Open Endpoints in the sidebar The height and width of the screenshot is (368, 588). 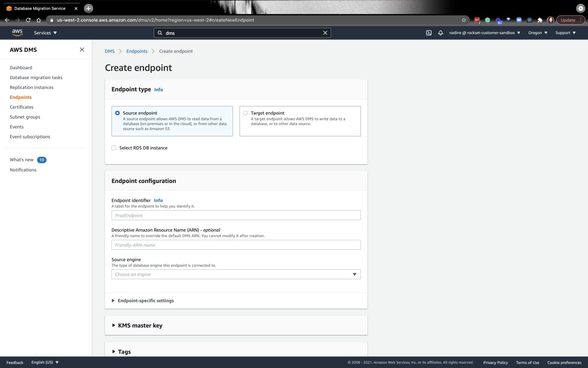coord(21,97)
